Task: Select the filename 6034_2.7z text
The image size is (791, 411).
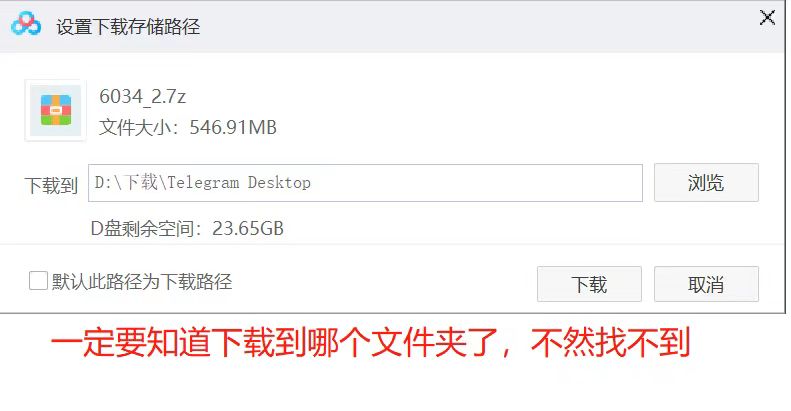Action: (x=142, y=96)
